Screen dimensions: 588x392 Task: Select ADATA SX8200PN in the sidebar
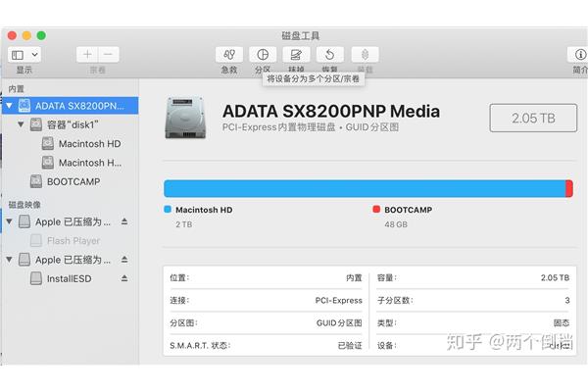point(71,106)
